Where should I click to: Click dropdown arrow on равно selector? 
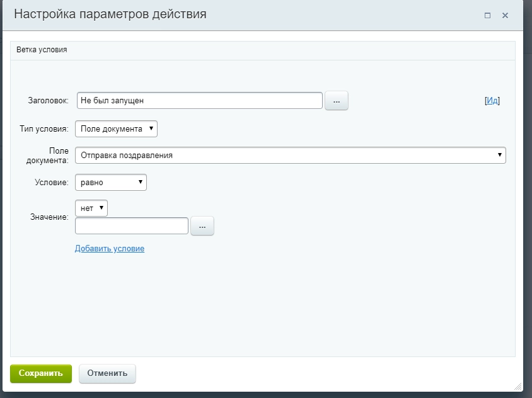140,182
